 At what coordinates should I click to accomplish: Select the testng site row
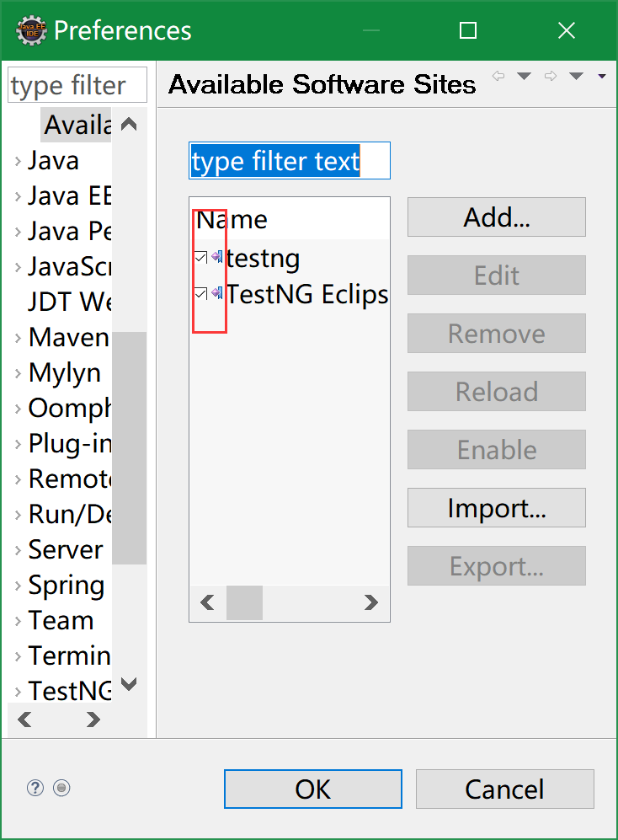290,258
